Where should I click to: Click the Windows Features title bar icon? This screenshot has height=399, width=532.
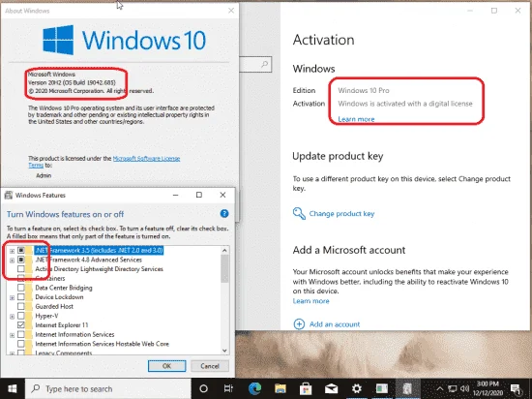[9, 195]
